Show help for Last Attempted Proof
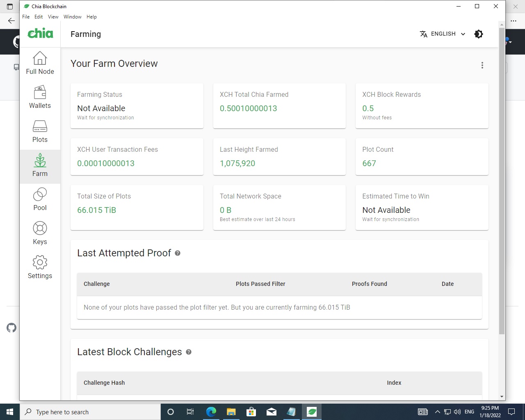The image size is (525, 420). coord(178,253)
